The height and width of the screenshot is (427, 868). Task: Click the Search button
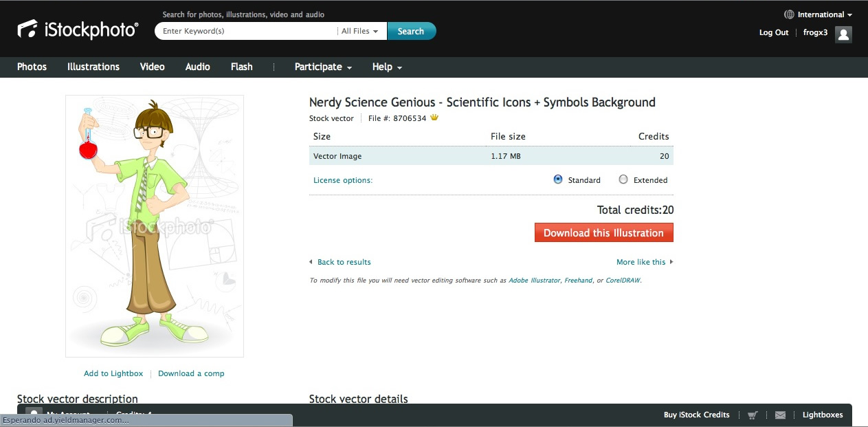coord(411,31)
